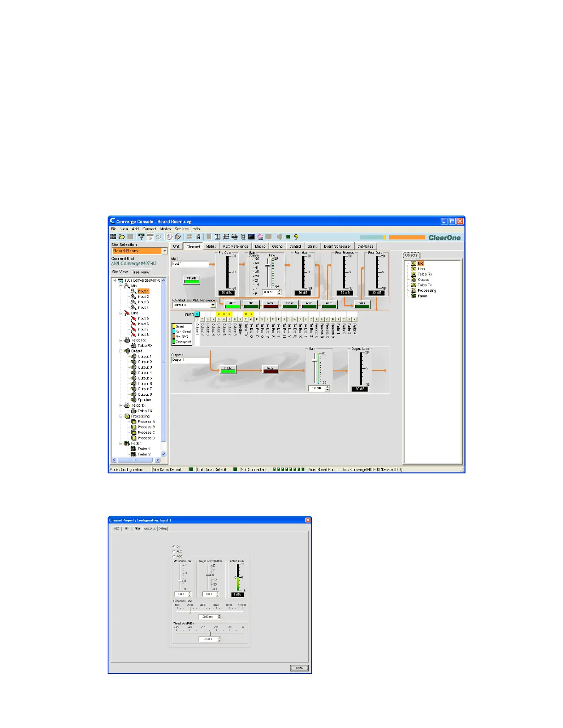Click the Gate button in the channel strip
Image resolution: width=563 pixels, height=728 pixels.
(x=362, y=305)
